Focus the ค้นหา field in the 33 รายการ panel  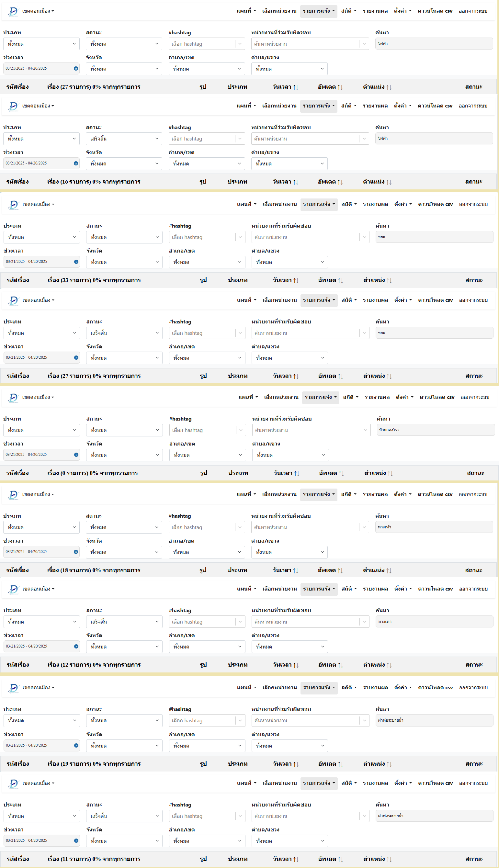click(x=434, y=237)
